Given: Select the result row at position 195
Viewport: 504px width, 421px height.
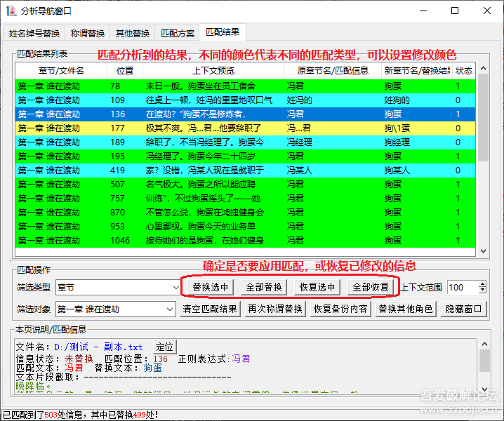Looking at the screenshot, I should coord(245,156).
